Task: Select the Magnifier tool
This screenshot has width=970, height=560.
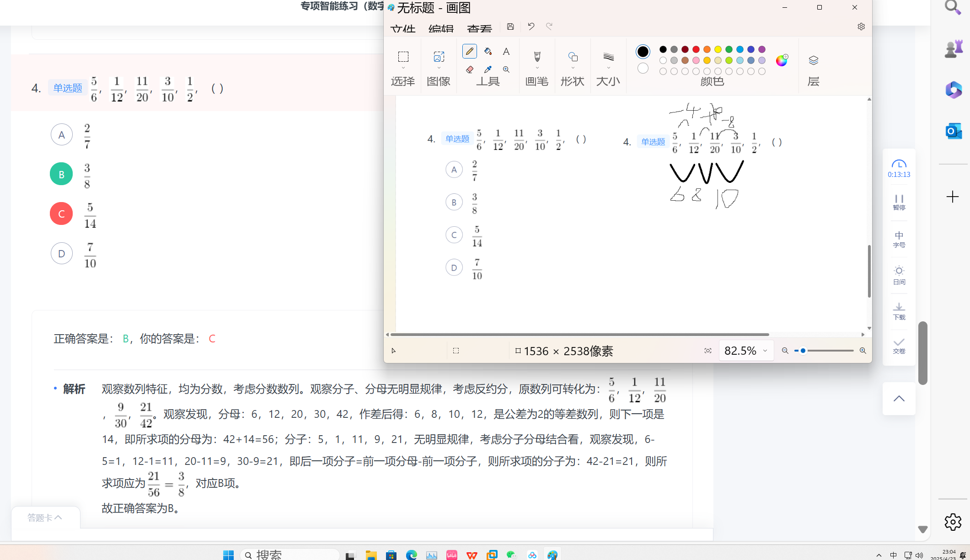Action: click(506, 69)
